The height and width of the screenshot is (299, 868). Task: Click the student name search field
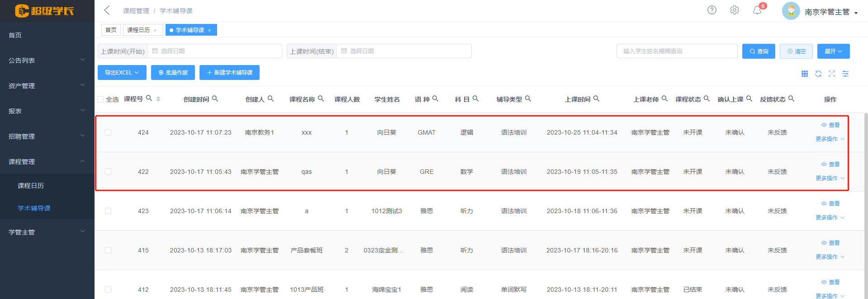pos(676,51)
